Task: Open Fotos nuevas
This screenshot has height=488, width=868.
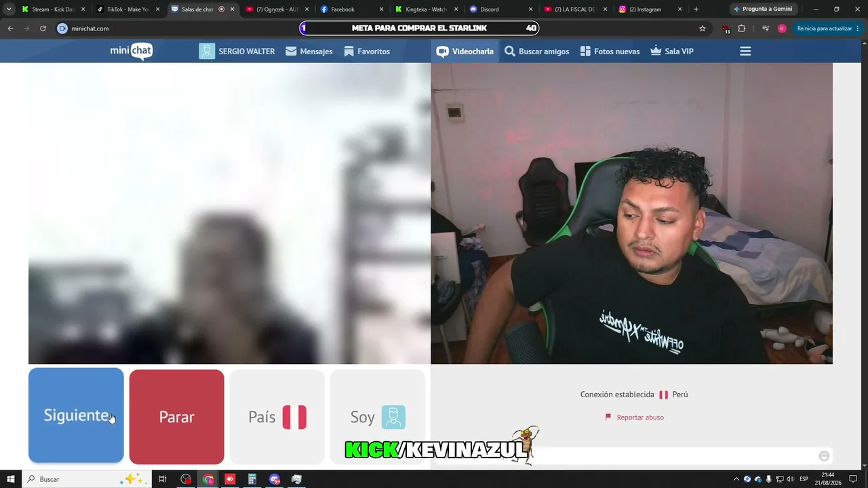Action: (610, 52)
